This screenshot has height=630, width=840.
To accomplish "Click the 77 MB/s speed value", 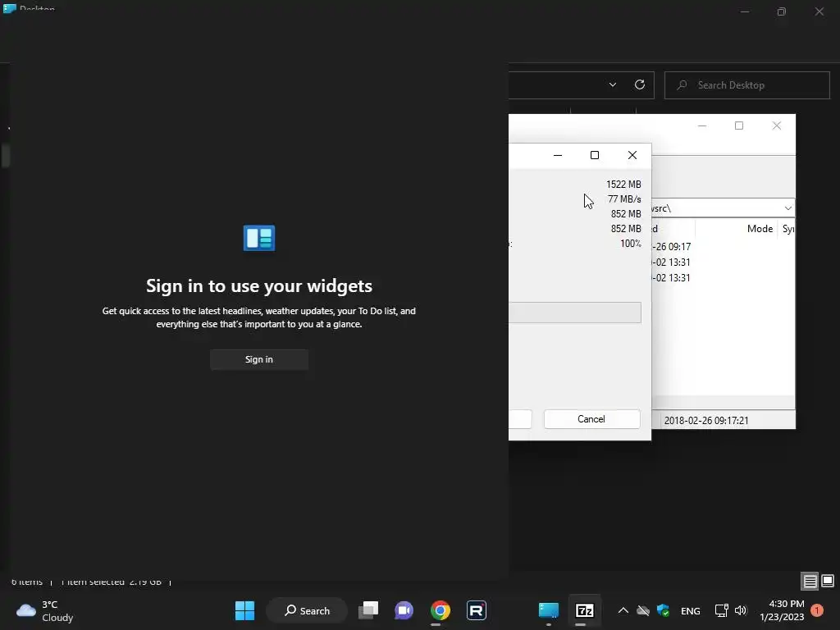I will coord(624,199).
